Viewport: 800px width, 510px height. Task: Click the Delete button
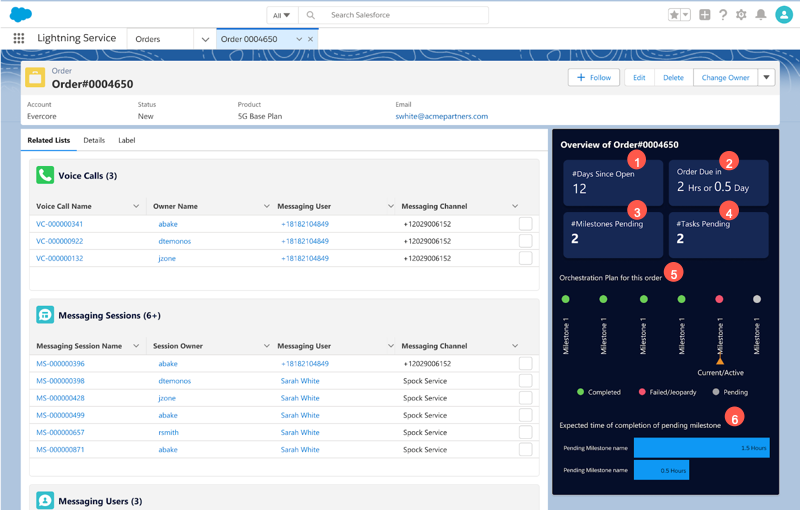pyautogui.click(x=673, y=78)
